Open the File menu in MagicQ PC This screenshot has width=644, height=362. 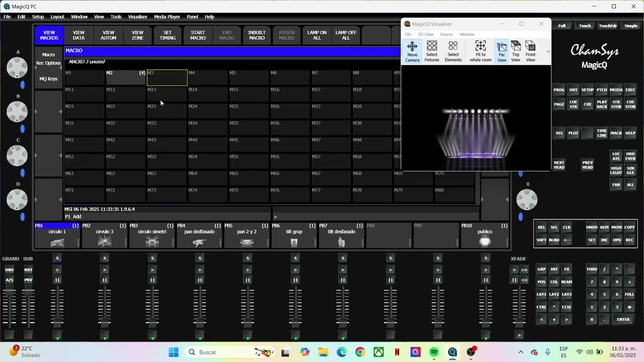7,17
